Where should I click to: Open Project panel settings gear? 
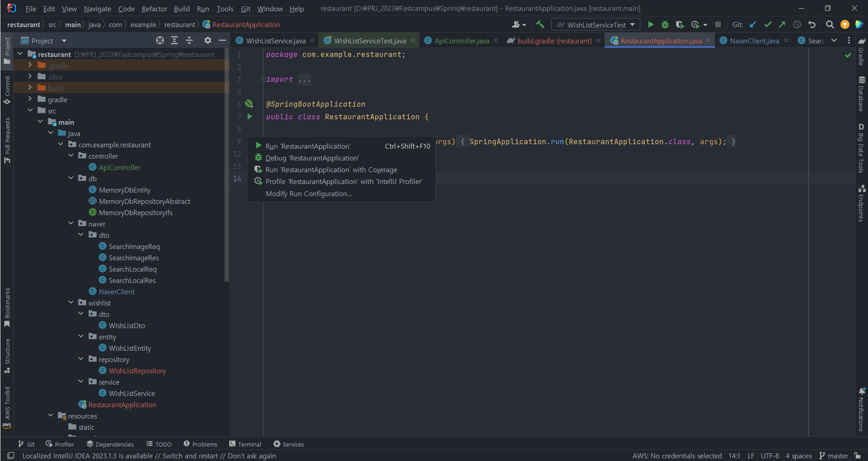207,41
